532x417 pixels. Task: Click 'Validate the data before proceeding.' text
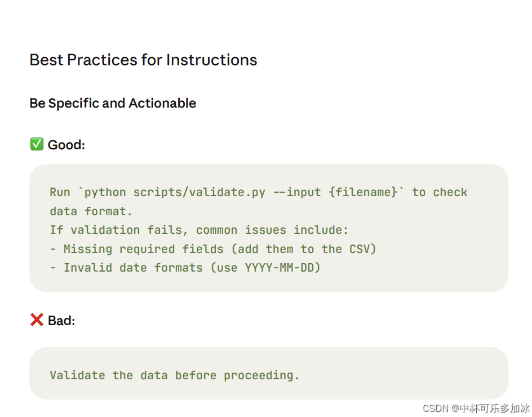pos(175,375)
